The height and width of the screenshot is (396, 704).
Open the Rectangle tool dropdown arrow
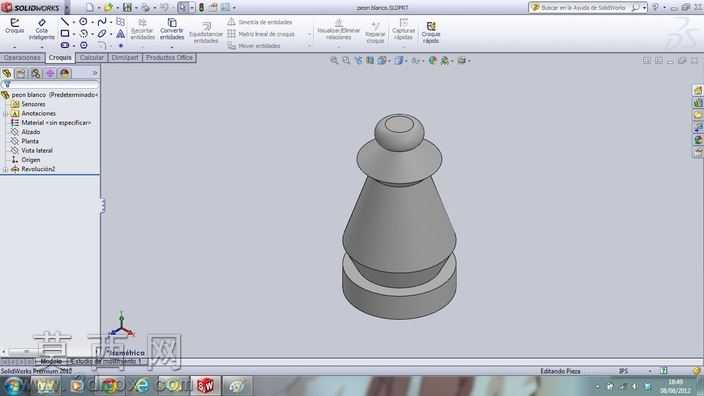(74, 33)
